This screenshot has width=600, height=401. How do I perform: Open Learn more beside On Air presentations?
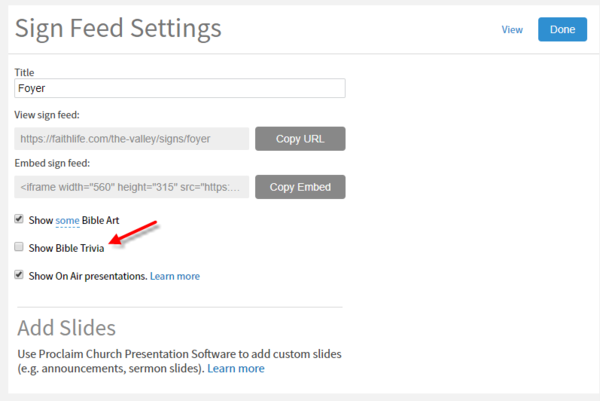175,276
